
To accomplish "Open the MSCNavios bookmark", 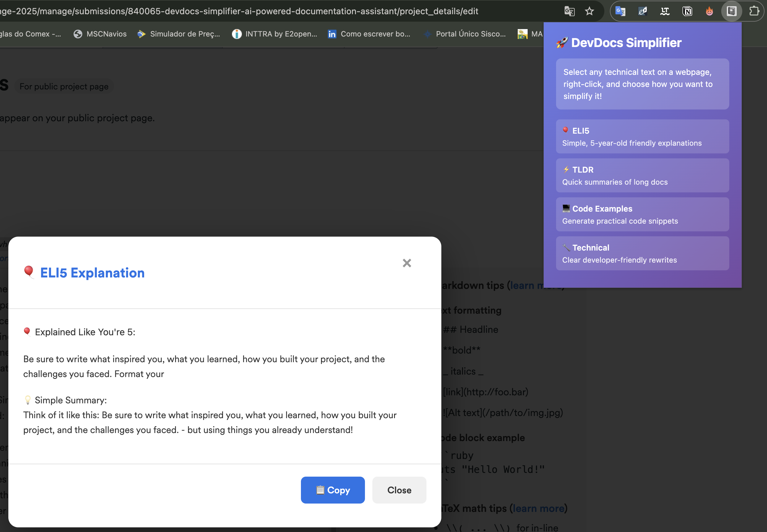I will point(100,34).
